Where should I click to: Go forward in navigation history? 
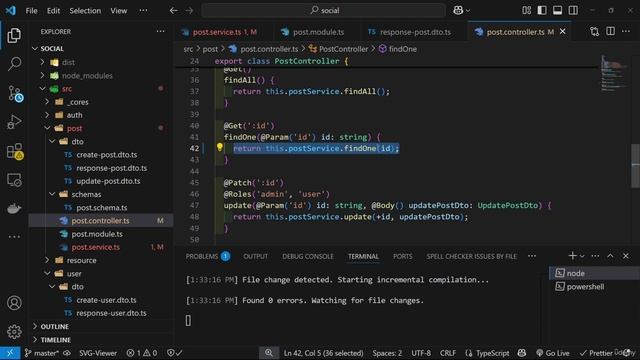[189, 10]
